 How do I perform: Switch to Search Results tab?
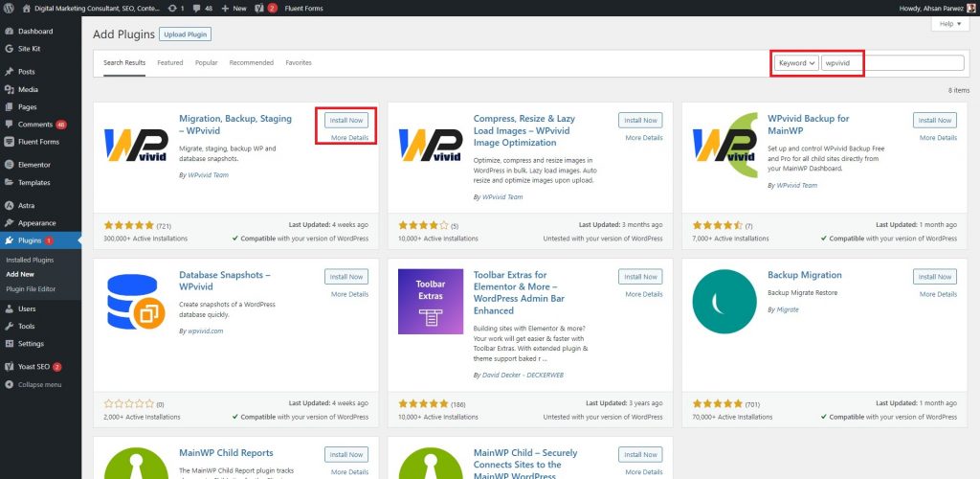[x=124, y=63]
